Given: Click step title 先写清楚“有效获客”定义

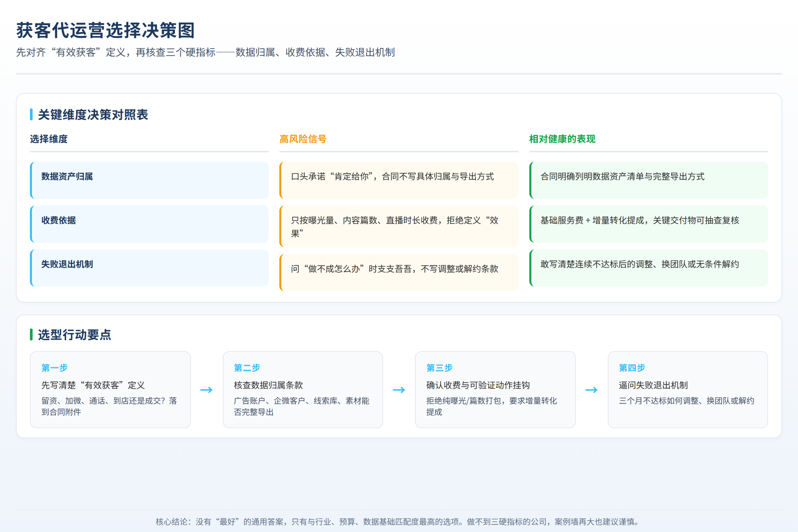Looking at the screenshot, I should click(93, 385).
